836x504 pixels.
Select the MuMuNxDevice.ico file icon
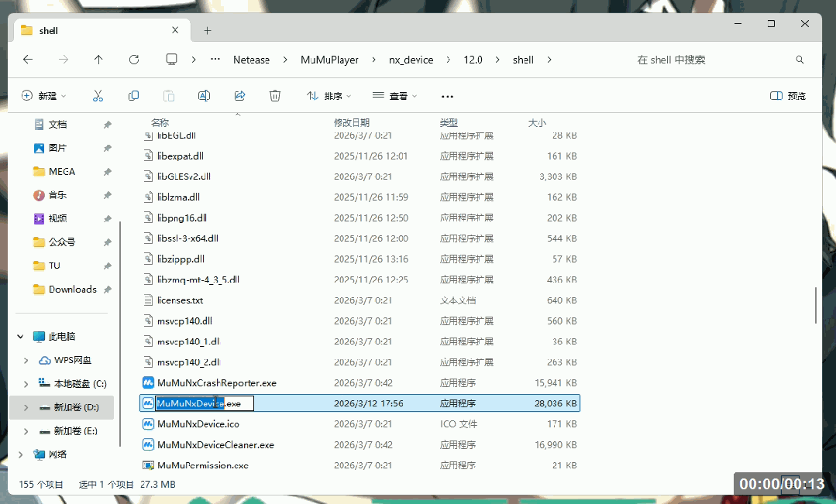148,424
